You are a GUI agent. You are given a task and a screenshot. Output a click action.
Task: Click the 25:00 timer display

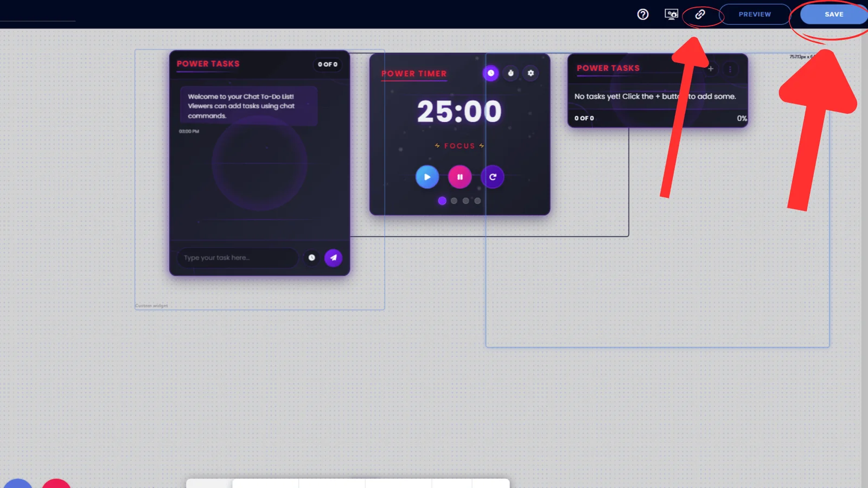click(459, 112)
